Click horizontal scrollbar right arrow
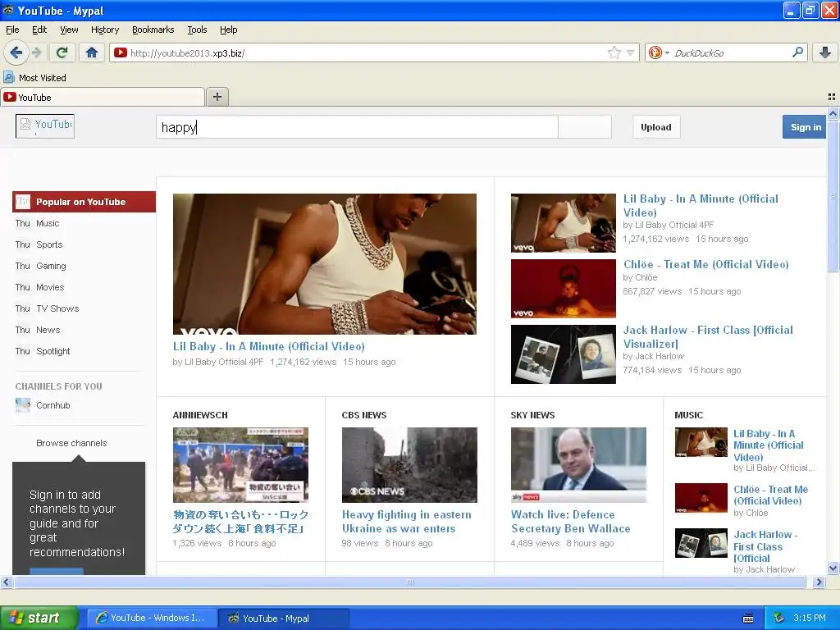 [x=819, y=582]
